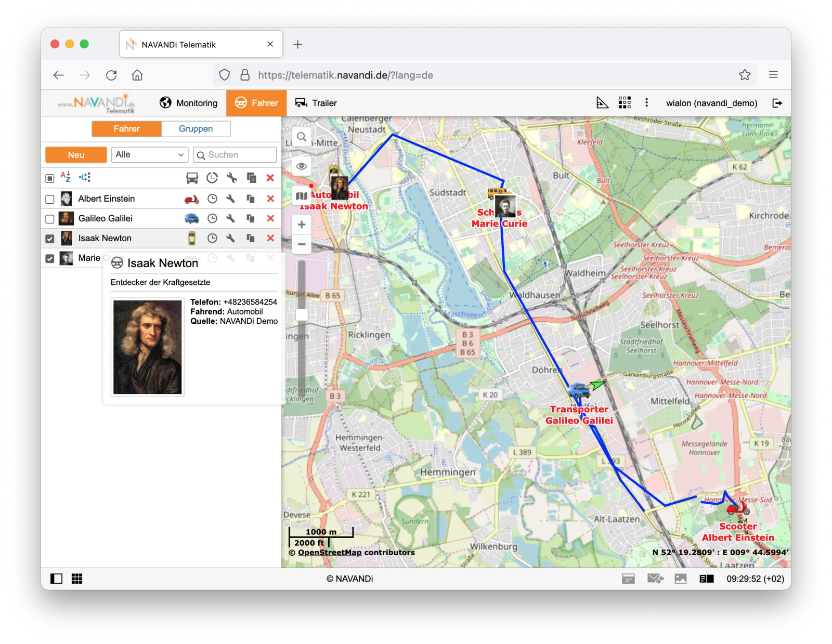
Task: Open the three-dot more menu
Action: 646,103
